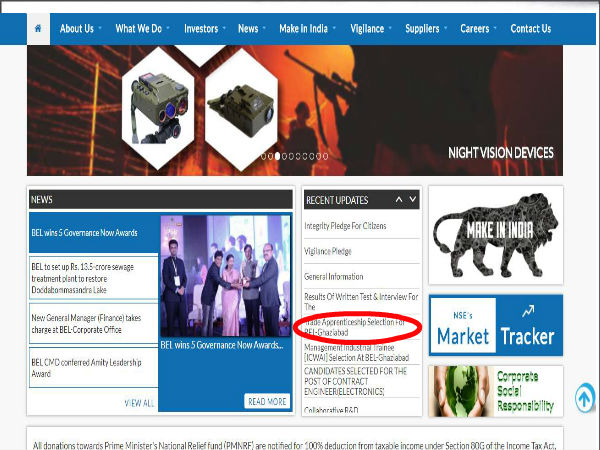Screen dimensions: 600x450
Task: Open the Make in India lion banner
Action: [x=496, y=235]
